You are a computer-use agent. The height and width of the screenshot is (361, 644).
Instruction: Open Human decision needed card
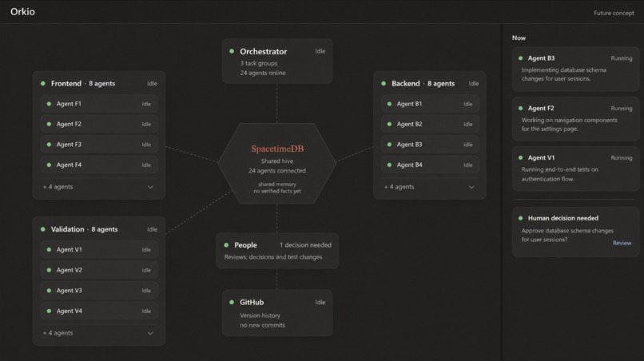click(575, 232)
